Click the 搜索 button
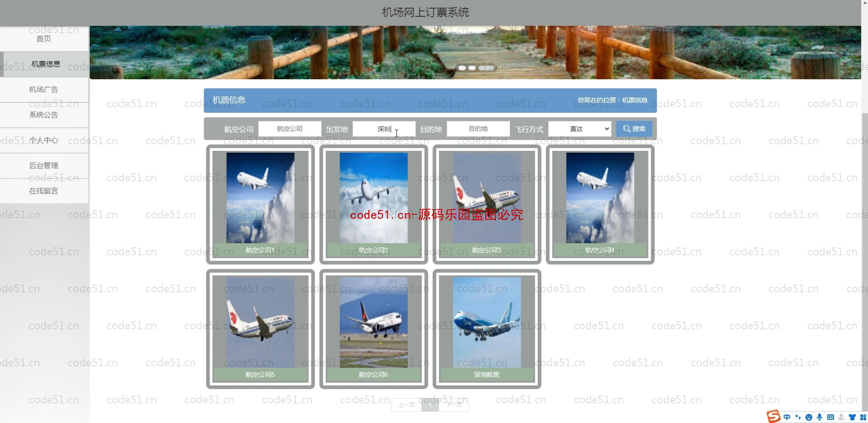The width and height of the screenshot is (868, 423). (636, 128)
